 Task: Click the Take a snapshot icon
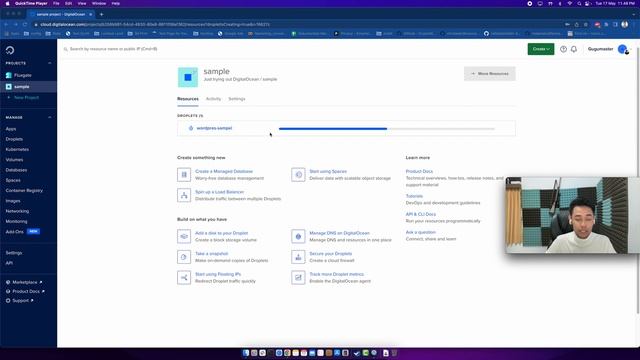pos(184,257)
